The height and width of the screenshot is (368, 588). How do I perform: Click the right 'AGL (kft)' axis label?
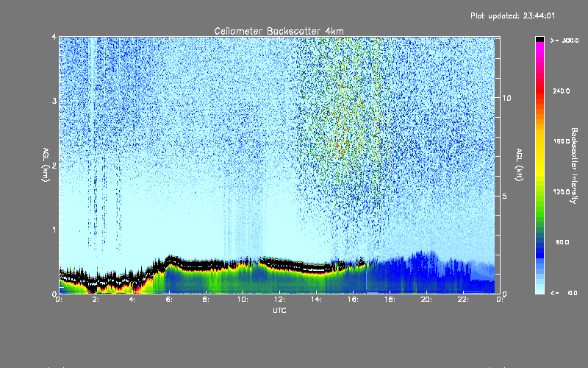coord(519,165)
